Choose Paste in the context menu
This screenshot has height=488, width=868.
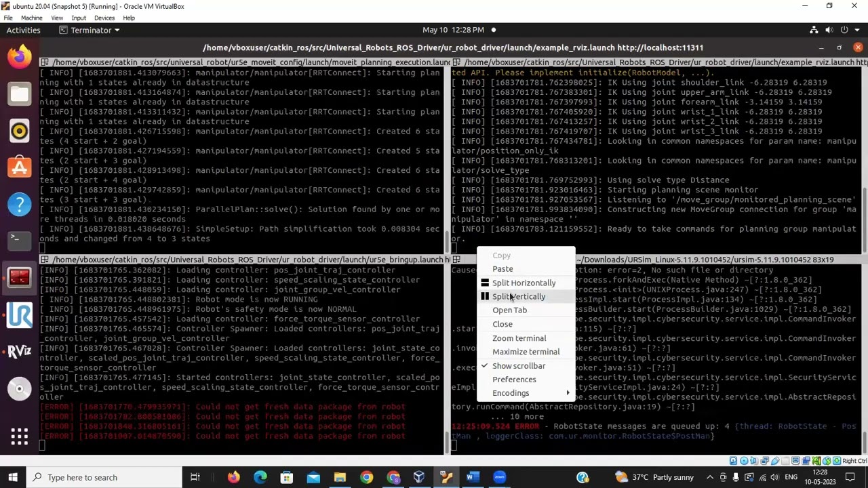(x=526, y=269)
